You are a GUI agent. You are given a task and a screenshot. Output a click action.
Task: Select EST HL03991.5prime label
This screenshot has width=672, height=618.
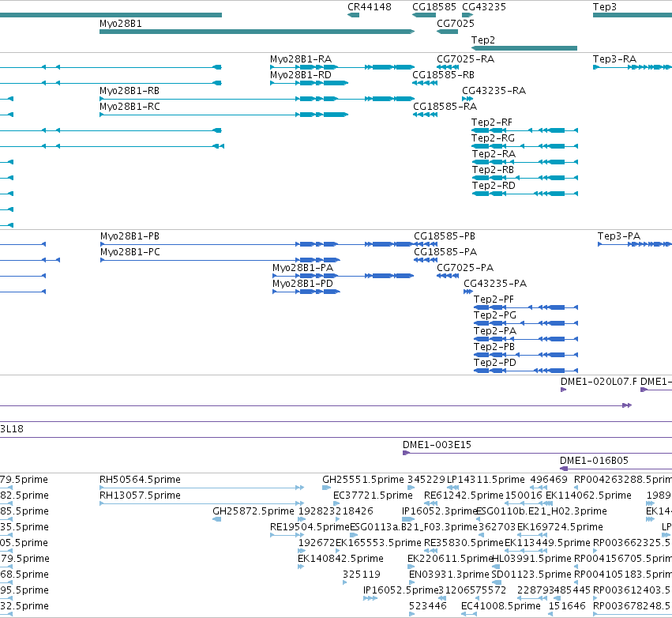531,559
